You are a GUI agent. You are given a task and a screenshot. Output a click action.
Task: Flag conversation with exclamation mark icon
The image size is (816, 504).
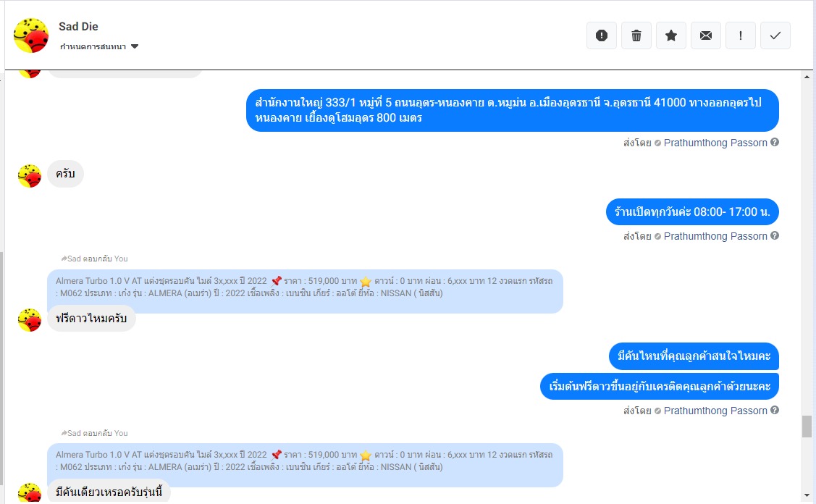pos(741,35)
